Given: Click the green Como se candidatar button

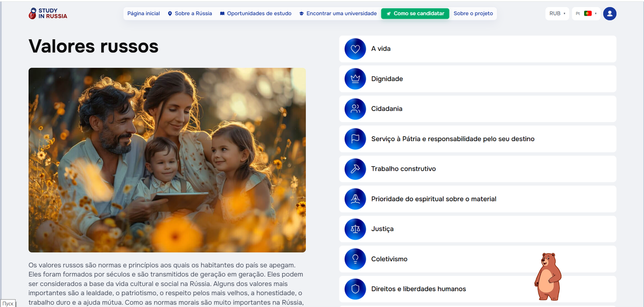Looking at the screenshot, I should point(415,14).
